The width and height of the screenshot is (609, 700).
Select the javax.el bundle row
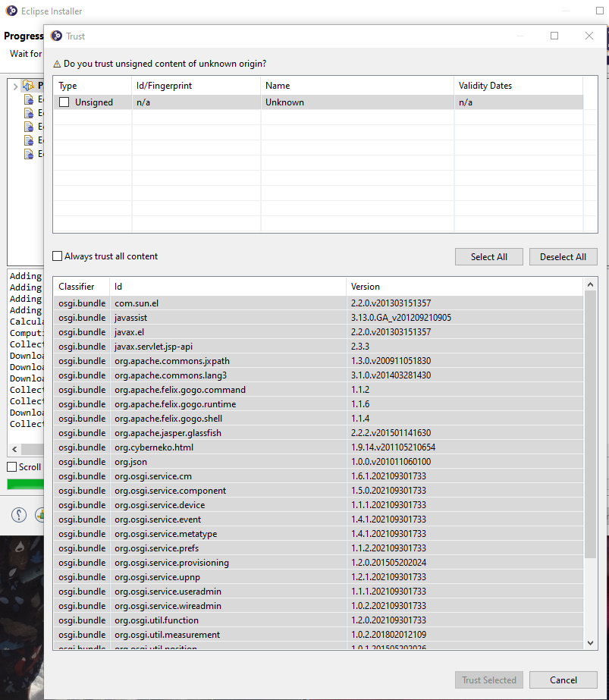(319, 332)
